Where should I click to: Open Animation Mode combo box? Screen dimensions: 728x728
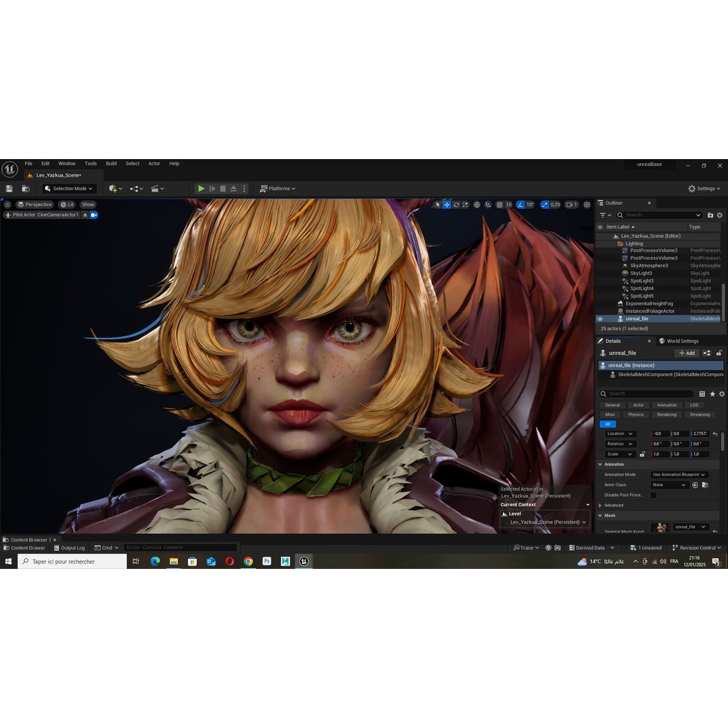click(679, 475)
